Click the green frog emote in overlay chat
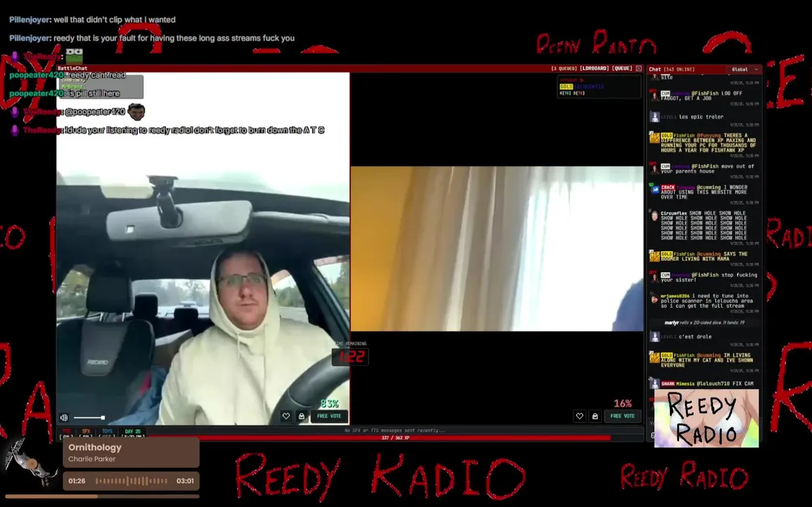This screenshot has height=507, width=812. coord(74,56)
